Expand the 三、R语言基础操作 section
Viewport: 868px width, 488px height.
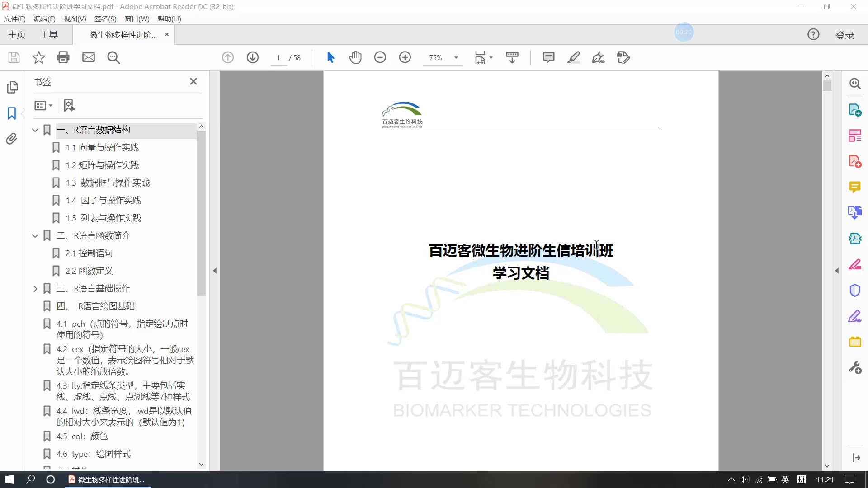point(34,288)
